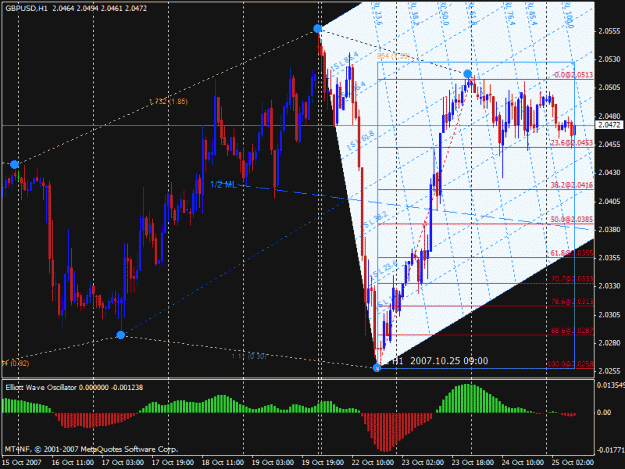Click the 15 Oct 2007 date label
The width and height of the screenshot is (625, 469).
(x=22, y=462)
